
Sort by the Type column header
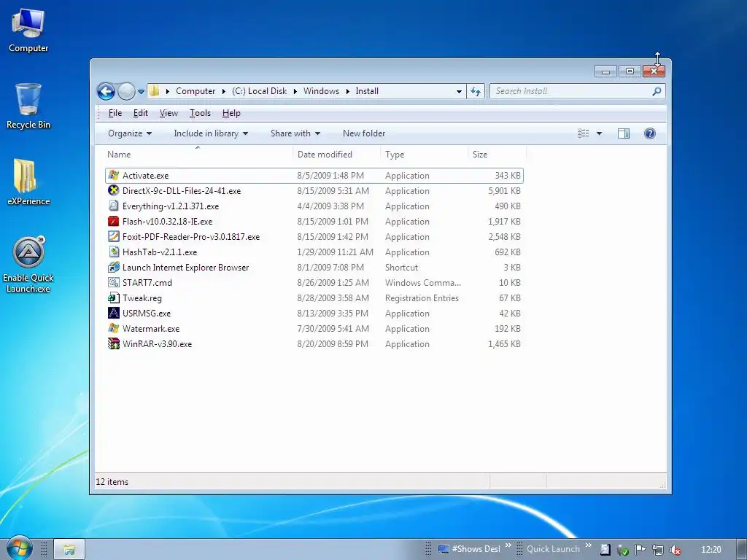[x=424, y=155]
